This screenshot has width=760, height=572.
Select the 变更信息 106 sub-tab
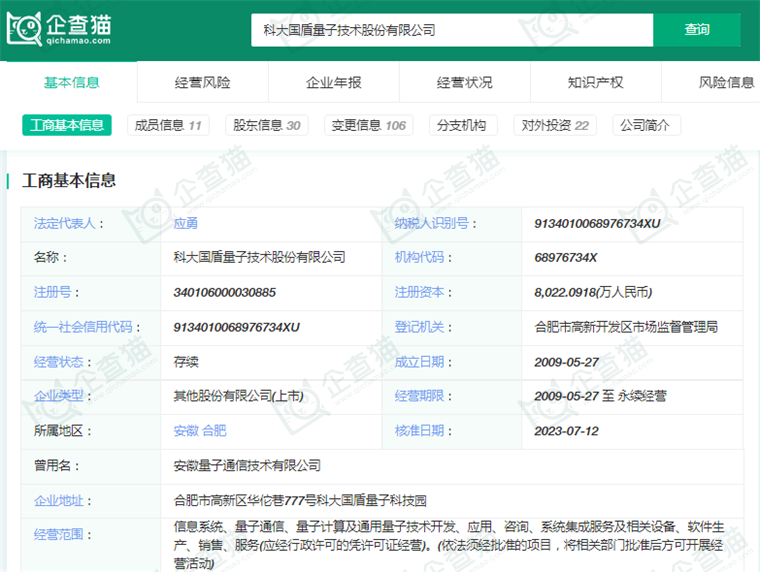pyautogui.click(x=368, y=125)
